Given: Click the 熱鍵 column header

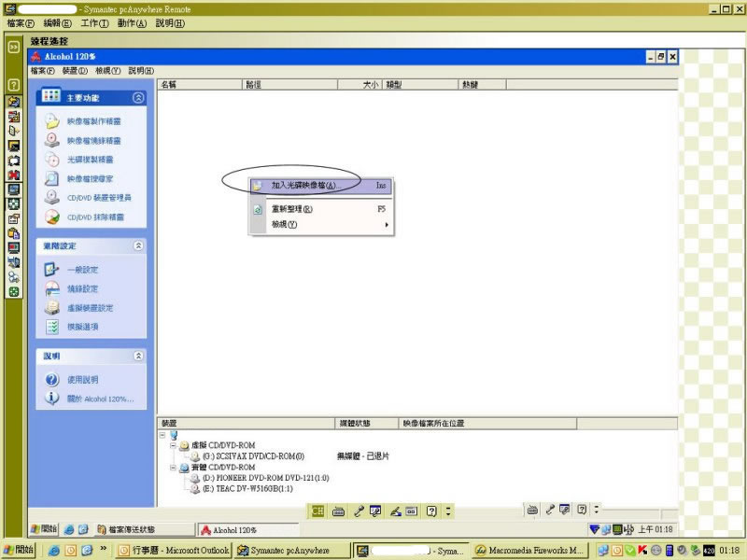Looking at the screenshot, I should 482,85.
